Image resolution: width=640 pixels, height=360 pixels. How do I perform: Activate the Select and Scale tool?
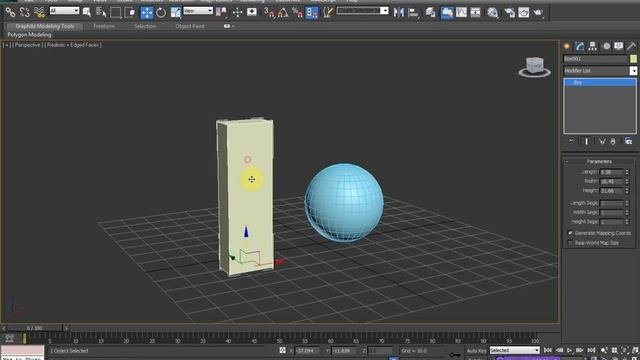point(176,13)
